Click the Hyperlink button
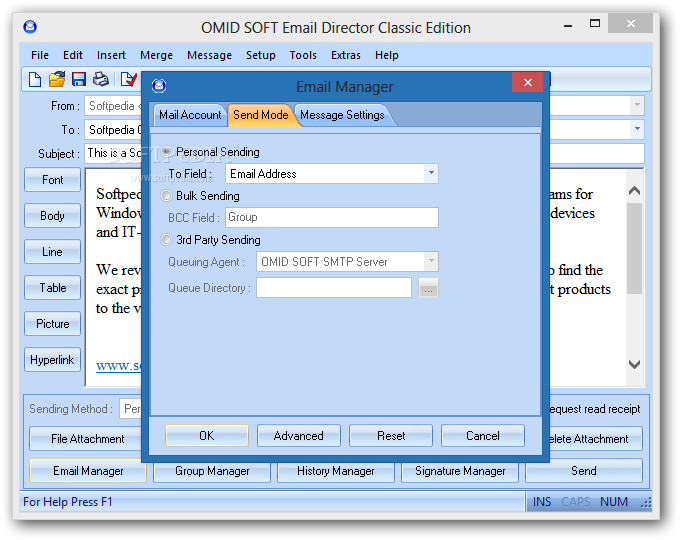The width and height of the screenshot is (680, 540). coord(52,360)
